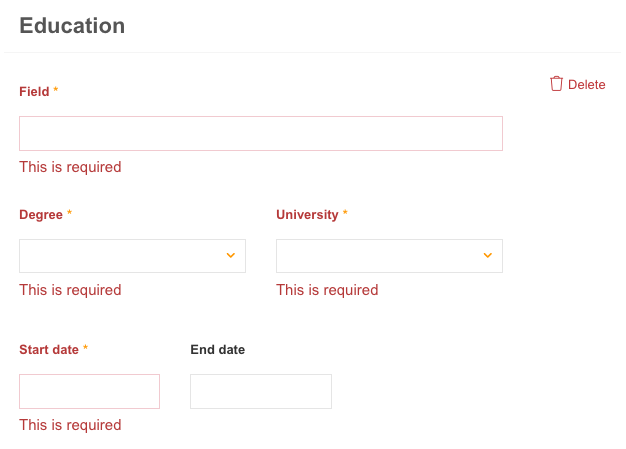Click the Start date label
626x449 pixels.
49,350
